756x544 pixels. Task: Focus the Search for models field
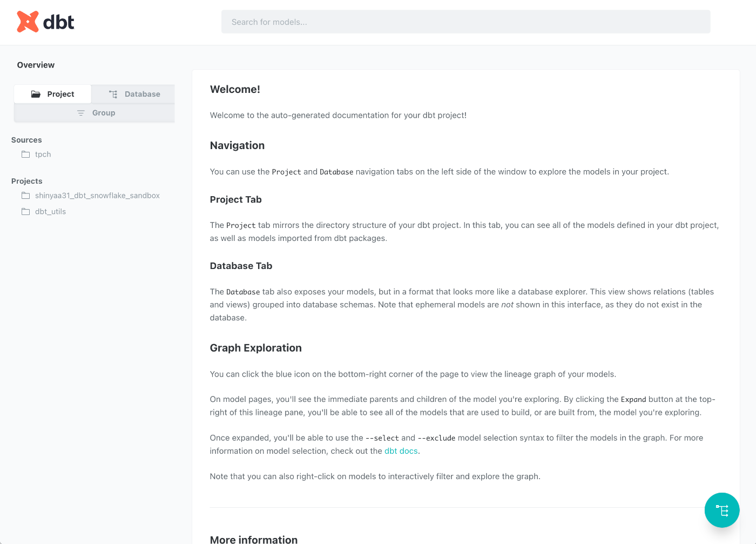click(x=465, y=22)
